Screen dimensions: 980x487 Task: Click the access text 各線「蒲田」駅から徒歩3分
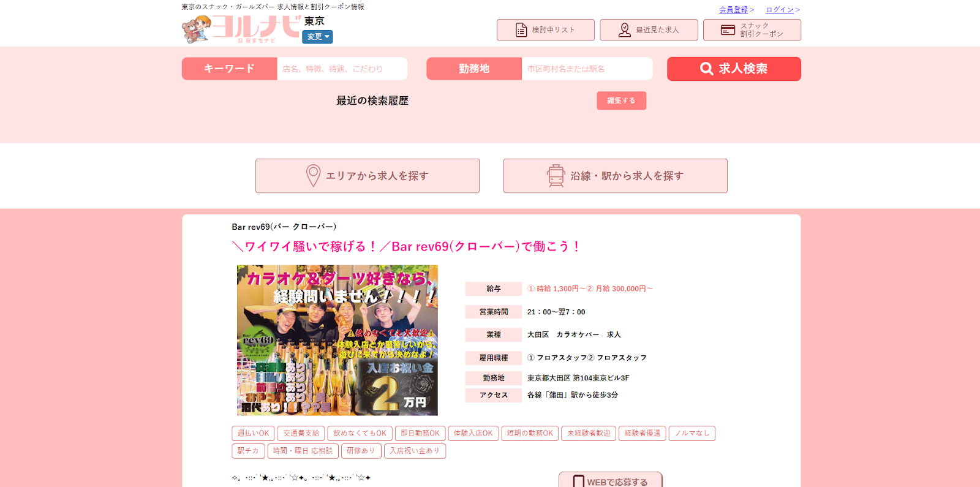(573, 395)
